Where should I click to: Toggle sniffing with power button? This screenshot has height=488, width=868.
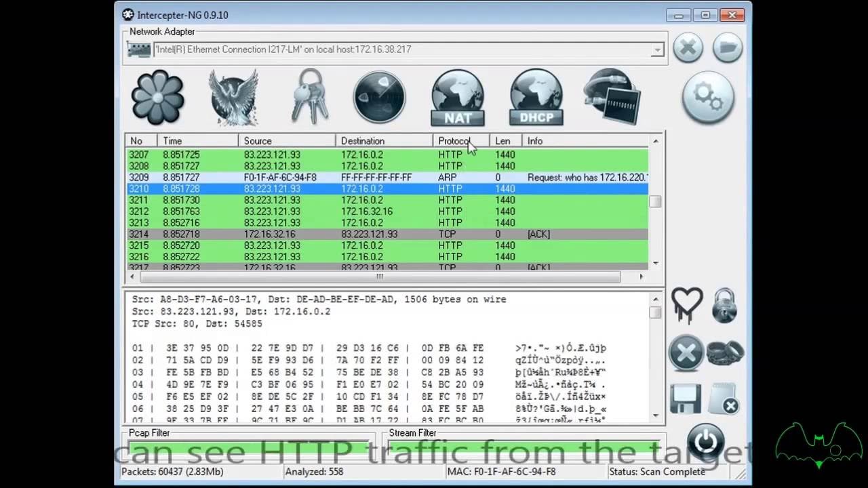click(x=707, y=442)
